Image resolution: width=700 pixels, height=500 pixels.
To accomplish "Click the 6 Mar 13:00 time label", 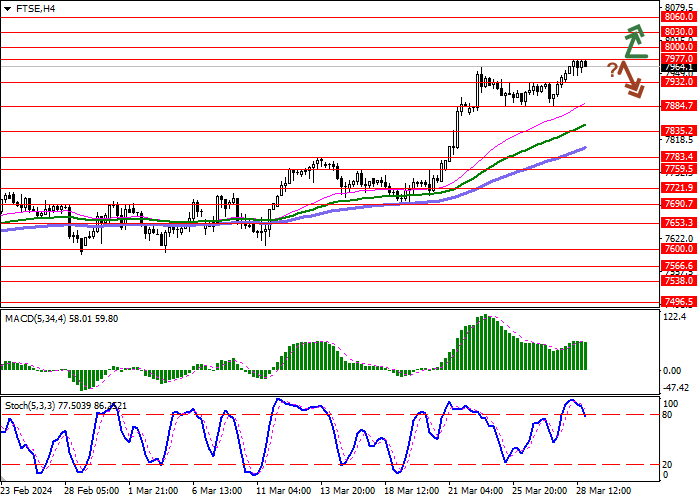I will click(217, 491).
